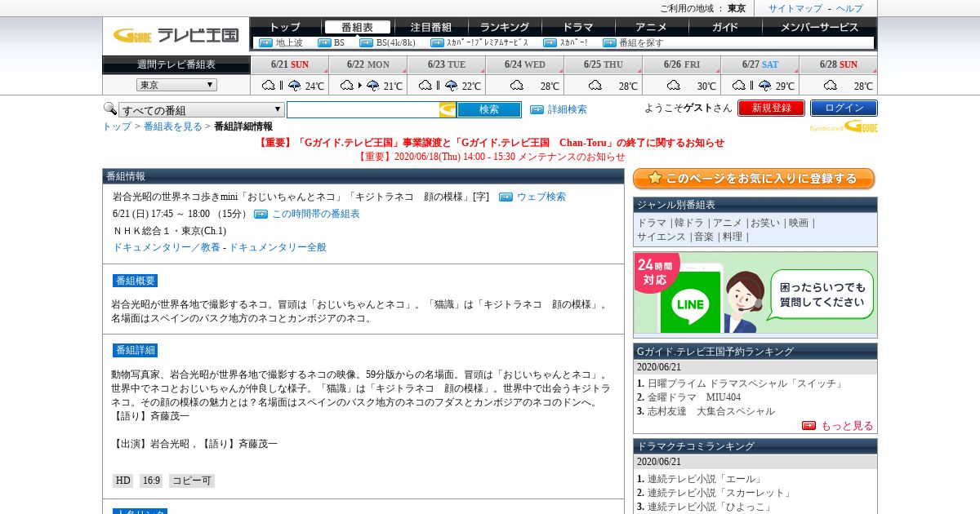
Task: Open drama ranking entry 連続テレビ小説「エール」
Action: click(706, 479)
